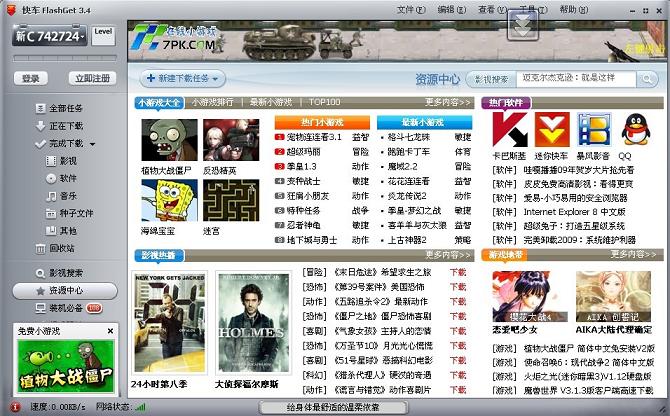
Task: Open the Internet Explorer 8 中文版 link
Action: click(574, 212)
